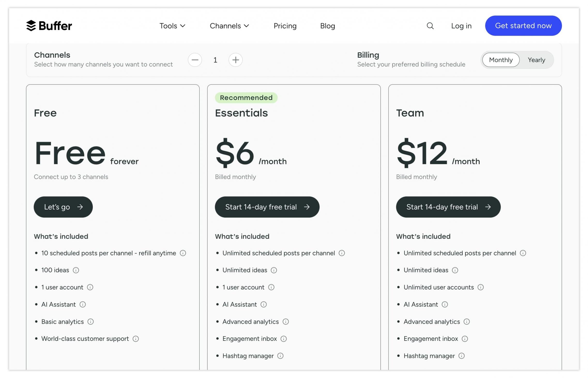
Task: Show info icon next to 100 ideas
Action: pos(76,270)
